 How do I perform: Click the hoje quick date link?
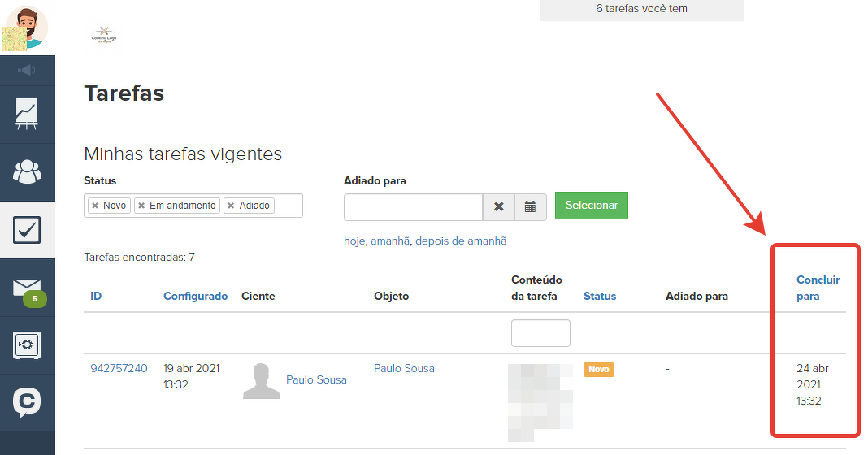pyautogui.click(x=354, y=241)
